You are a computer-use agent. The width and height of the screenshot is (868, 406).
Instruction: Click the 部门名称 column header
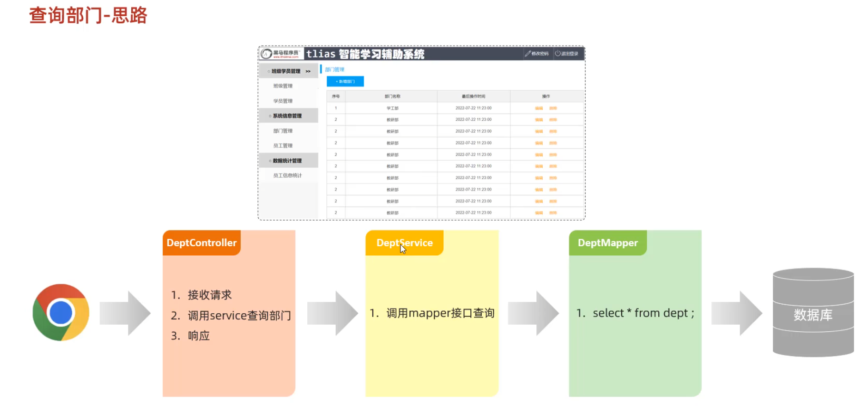tap(392, 97)
